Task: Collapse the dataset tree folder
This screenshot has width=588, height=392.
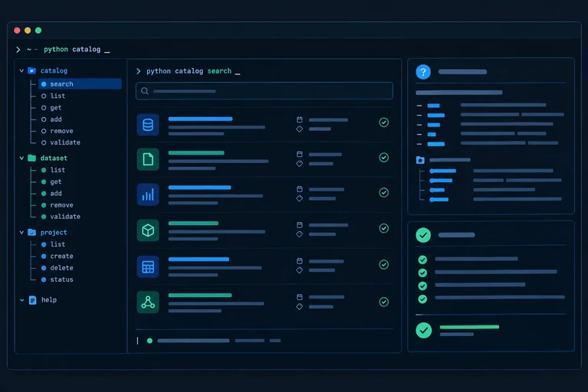Action: coord(21,158)
